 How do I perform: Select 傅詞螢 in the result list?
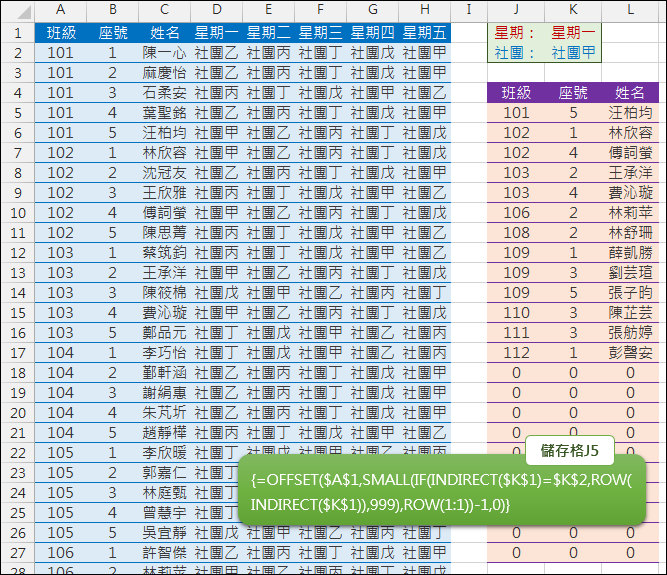pos(630,153)
